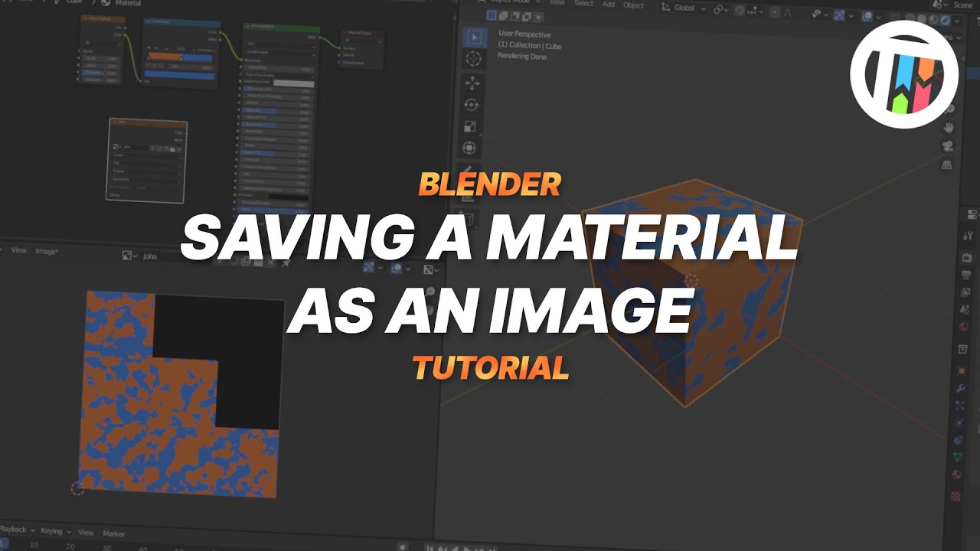This screenshot has height=551, width=980.
Task: Open the Modifier wrench properties tab
Action: click(x=961, y=388)
